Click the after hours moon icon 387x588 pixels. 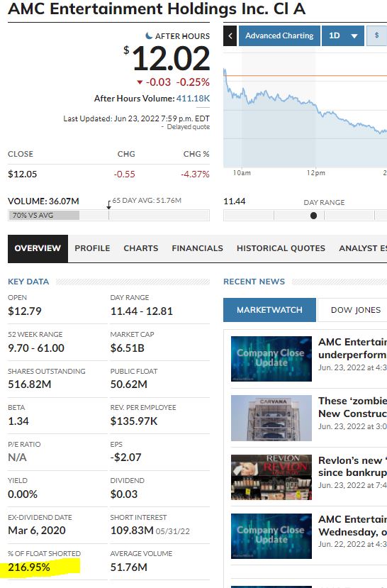[149, 36]
